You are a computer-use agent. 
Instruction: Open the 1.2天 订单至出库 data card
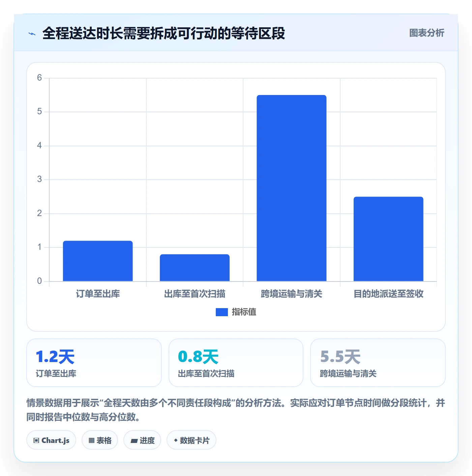click(x=94, y=363)
